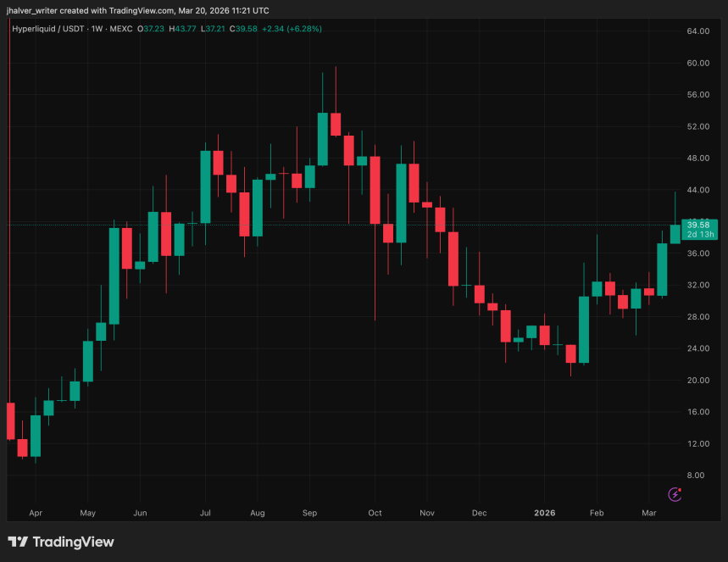Click the +6.28% change value in the legend
This screenshot has height=562, width=728.
(x=303, y=28)
